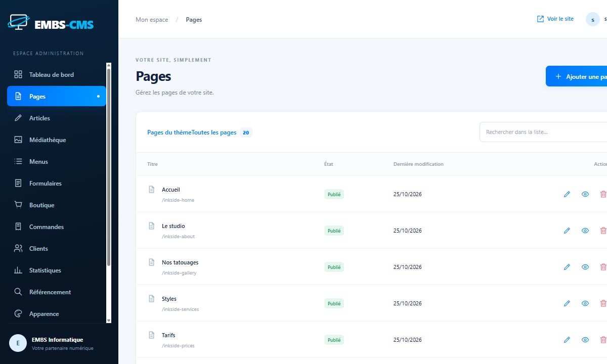The image size is (607, 364).
Task: Open the user avatar menu
Action: (x=592, y=19)
